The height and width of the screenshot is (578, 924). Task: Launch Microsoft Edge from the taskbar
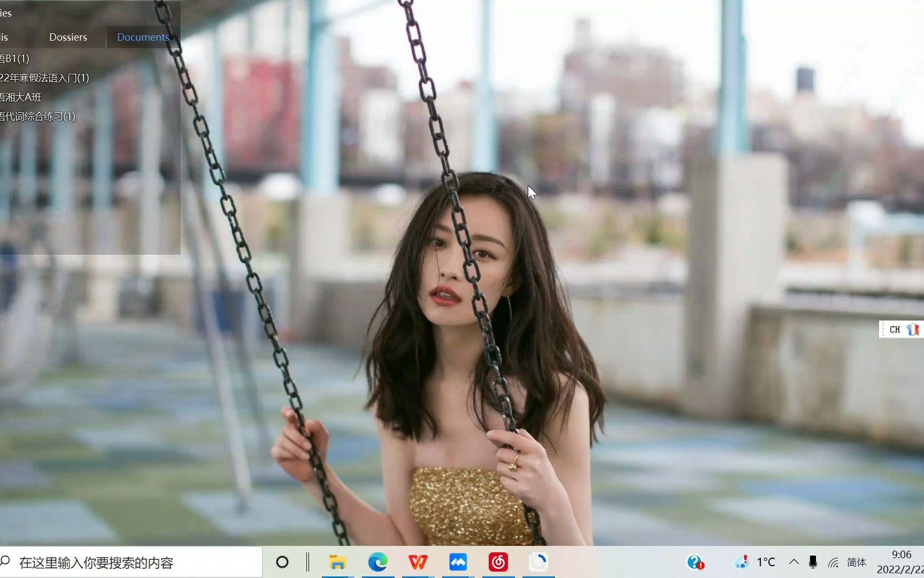[x=378, y=562]
